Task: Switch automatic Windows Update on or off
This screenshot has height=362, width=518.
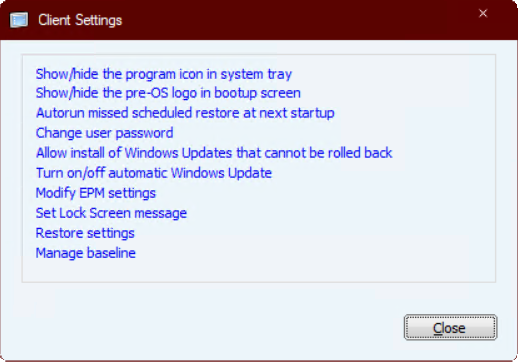Action: tap(154, 173)
